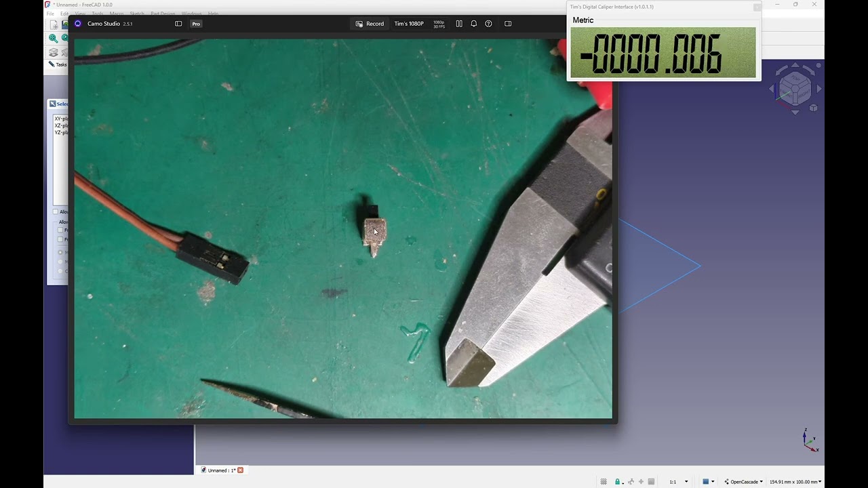
Task: Click the FreeCAD new document icon
Action: pyautogui.click(x=53, y=25)
